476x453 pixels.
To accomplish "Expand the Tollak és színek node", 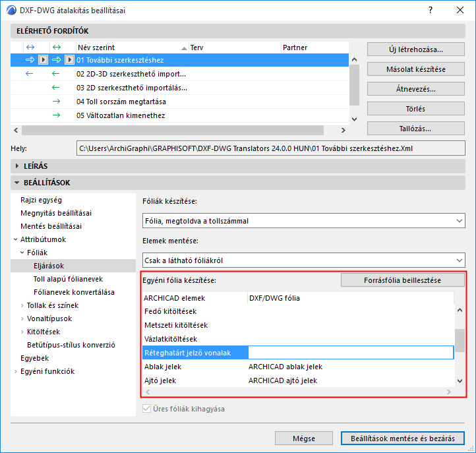I will tap(22, 305).
